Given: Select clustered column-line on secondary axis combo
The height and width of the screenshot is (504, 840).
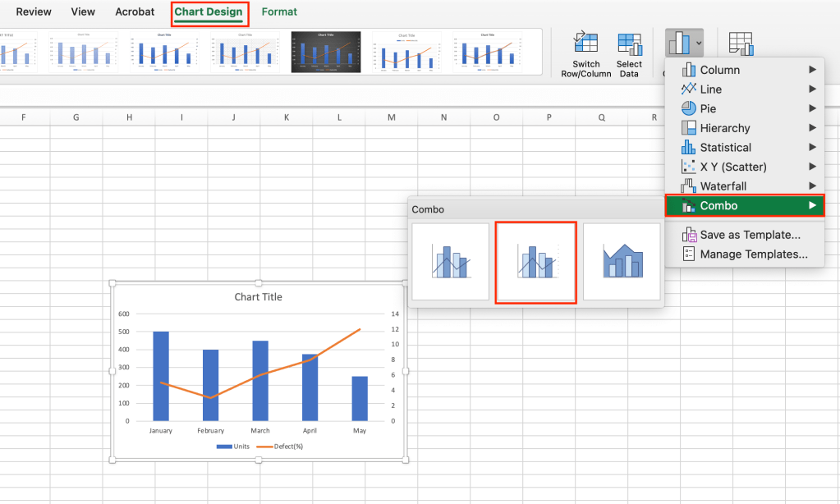Looking at the screenshot, I should click(535, 262).
